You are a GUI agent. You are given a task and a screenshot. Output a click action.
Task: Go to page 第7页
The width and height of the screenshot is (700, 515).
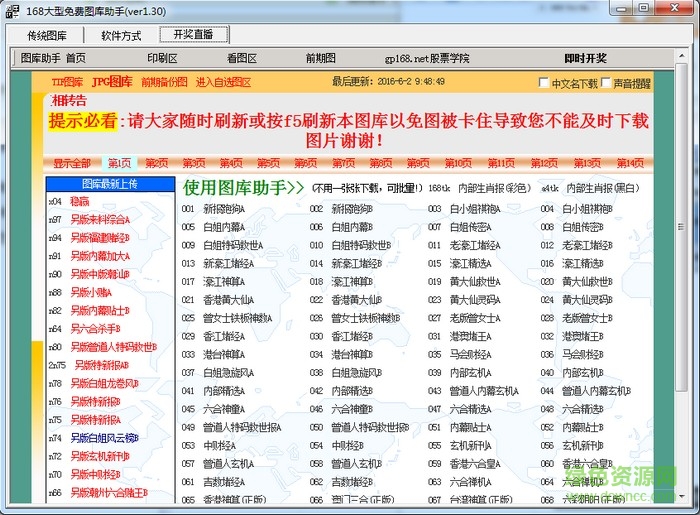click(x=343, y=163)
